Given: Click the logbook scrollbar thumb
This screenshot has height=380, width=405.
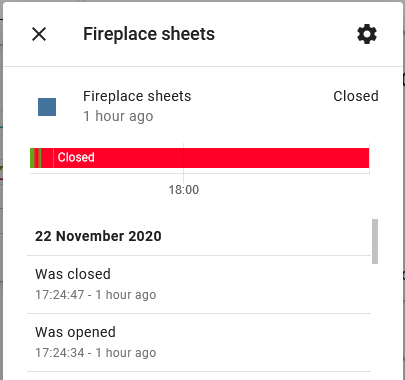Looking at the screenshot, I should pos(375,241).
